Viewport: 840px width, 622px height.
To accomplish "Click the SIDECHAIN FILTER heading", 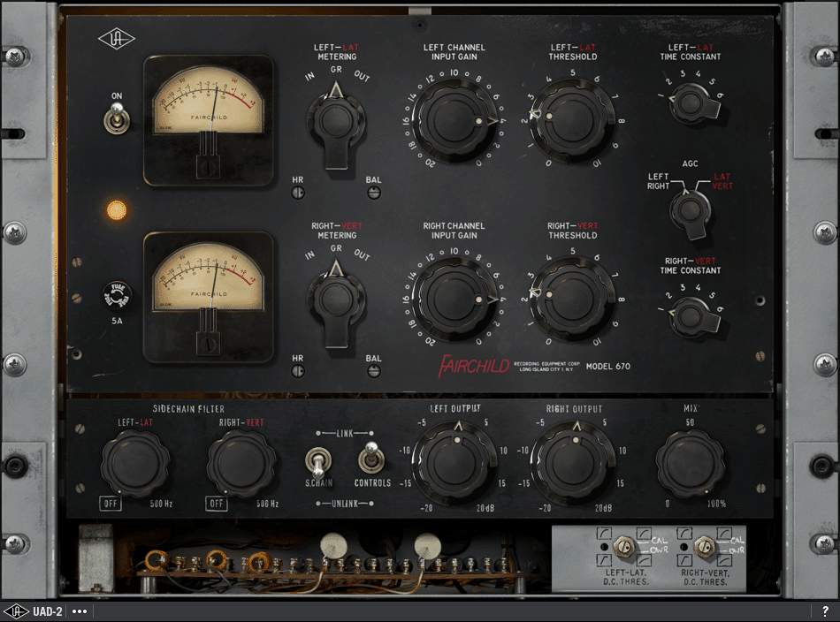I will [188, 409].
